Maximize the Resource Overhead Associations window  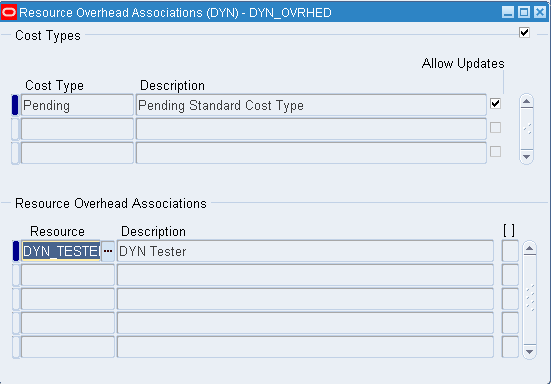524,12
